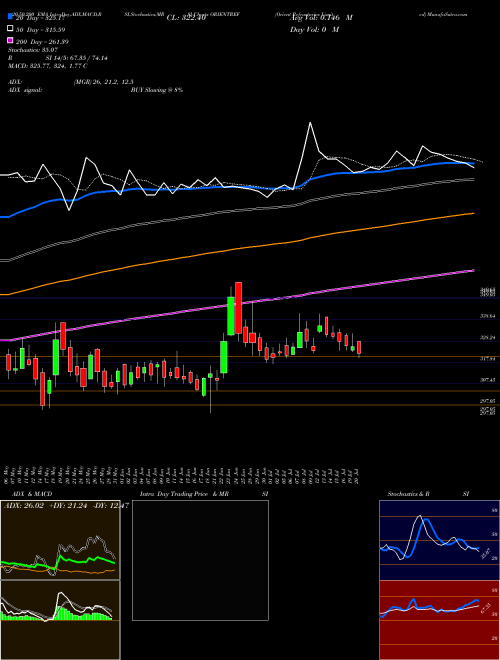This screenshot has height=660, width=500.
Task: Select the Stochastics: 35.07 line
Action: pyautogui.click(x=32, y=50)
